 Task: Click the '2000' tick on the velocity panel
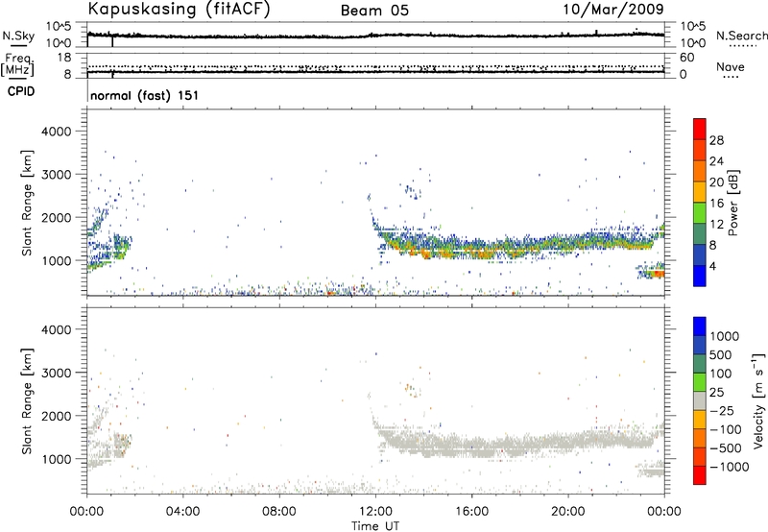point(57,416)
